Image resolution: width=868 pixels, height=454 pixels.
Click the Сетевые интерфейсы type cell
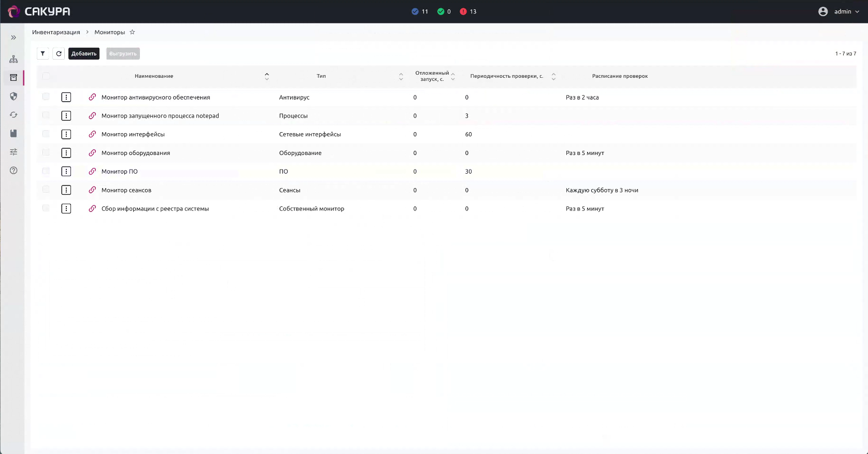click(310, 135)
